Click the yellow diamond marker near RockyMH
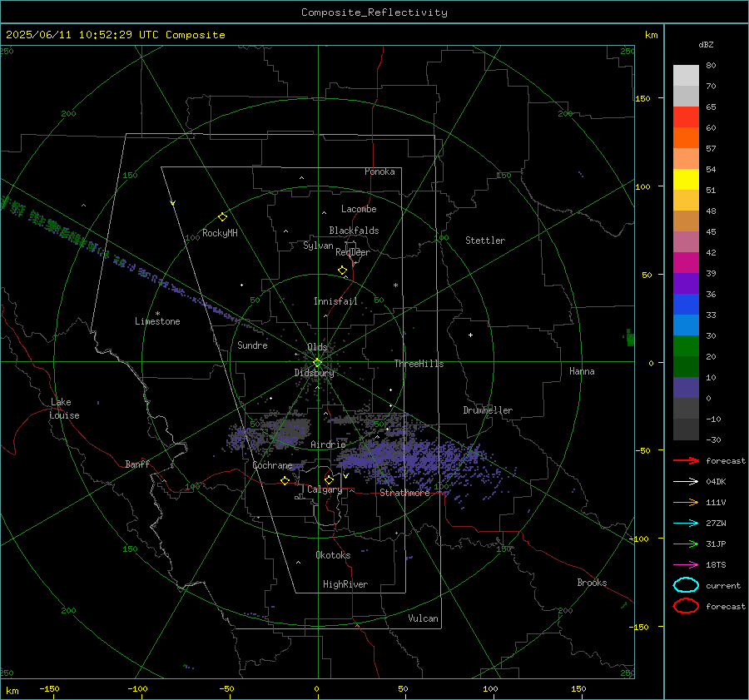The image size is (749, 700). (x=222, y=217)
